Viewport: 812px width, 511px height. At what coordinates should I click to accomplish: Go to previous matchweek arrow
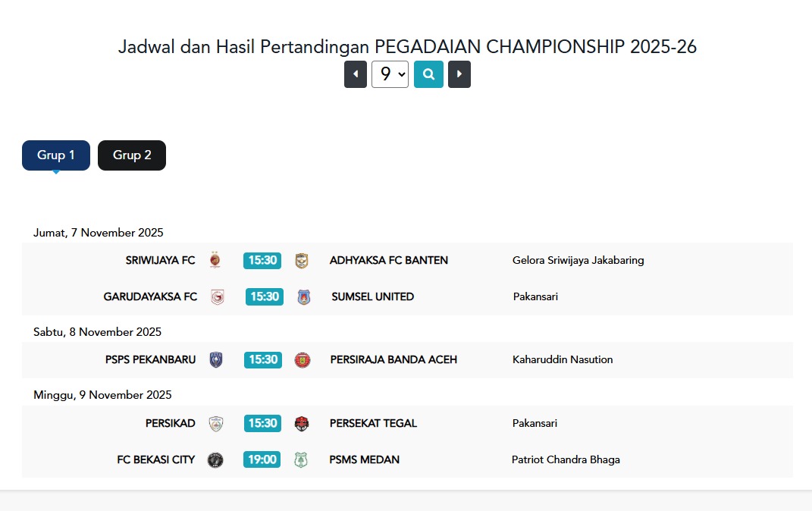coord(356,74)
